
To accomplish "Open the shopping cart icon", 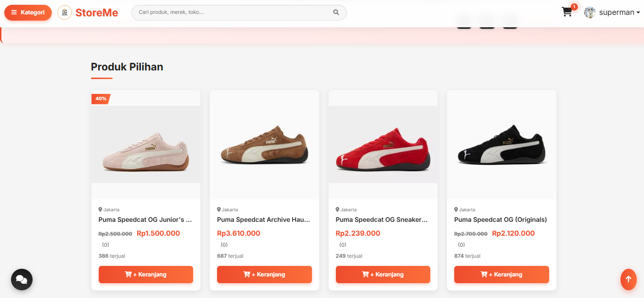I will pyautogui.click(x=567, y=12).
